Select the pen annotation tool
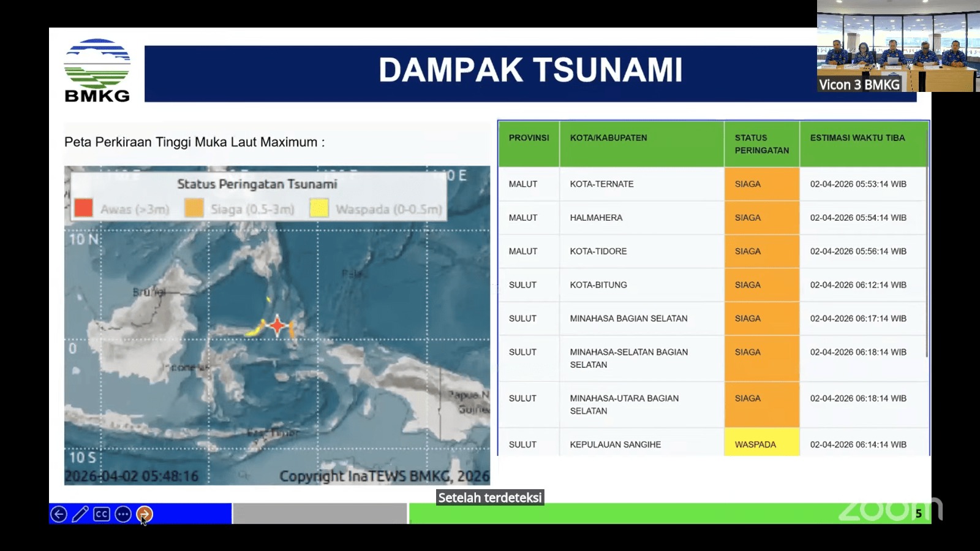Image resolution: width=980 pixels, height=551 pixels. point(80,514)
